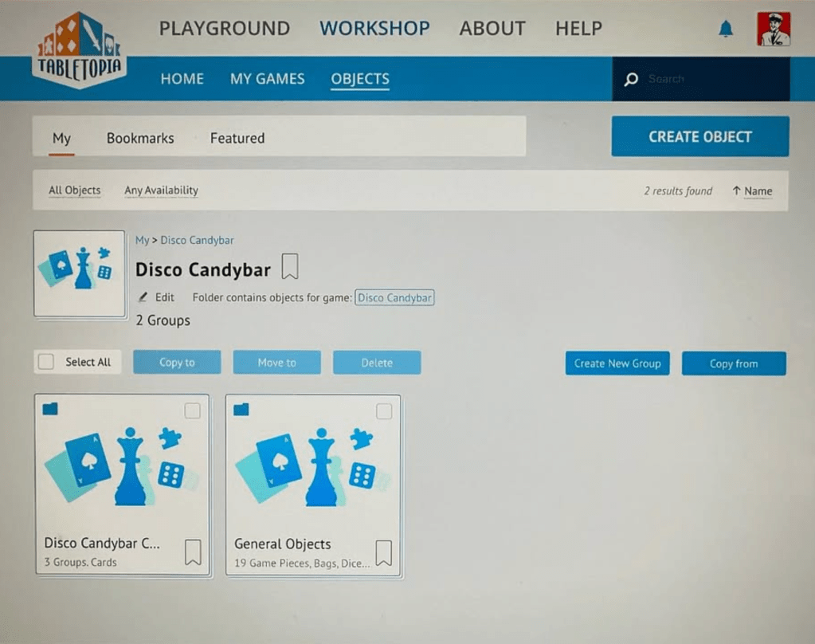Change the Name sort order
Viewport: 815px width, 644px height.
click(x=752, y=191)
